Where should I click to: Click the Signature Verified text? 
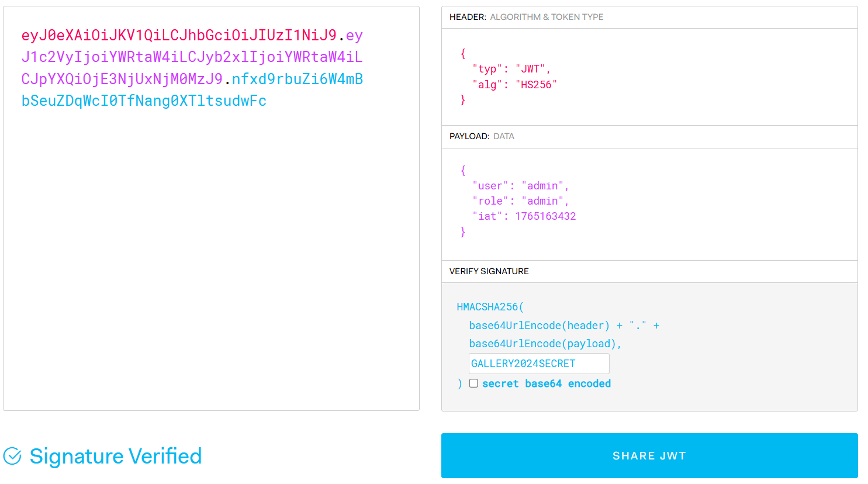coord(116,456)
